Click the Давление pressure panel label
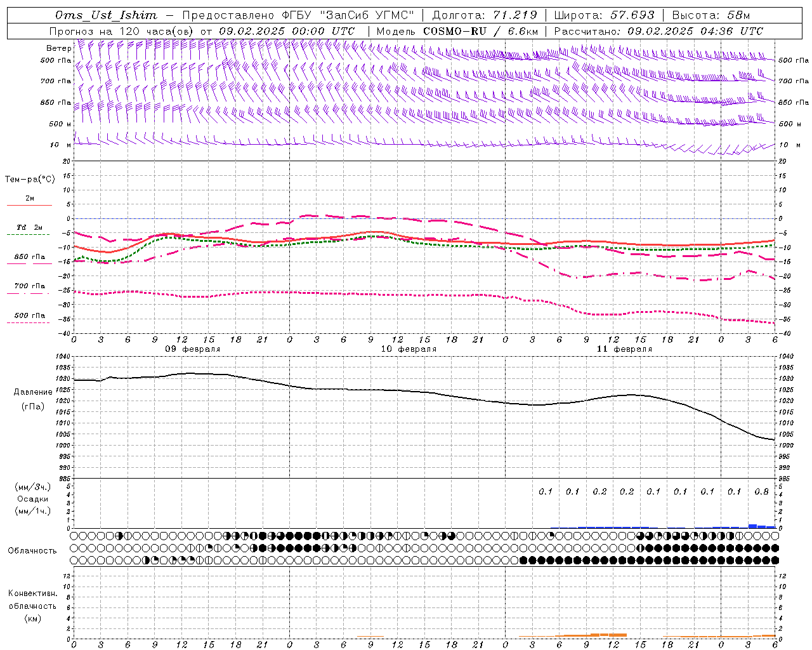Viewport: 812px width, 650px height. tap(33, 392)
